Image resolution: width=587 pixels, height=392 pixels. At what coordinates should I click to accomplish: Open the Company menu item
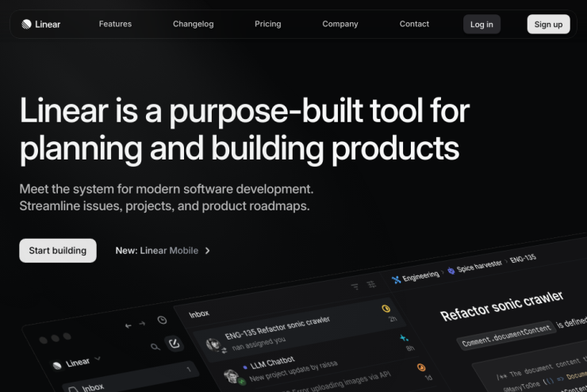pos(340,24)
